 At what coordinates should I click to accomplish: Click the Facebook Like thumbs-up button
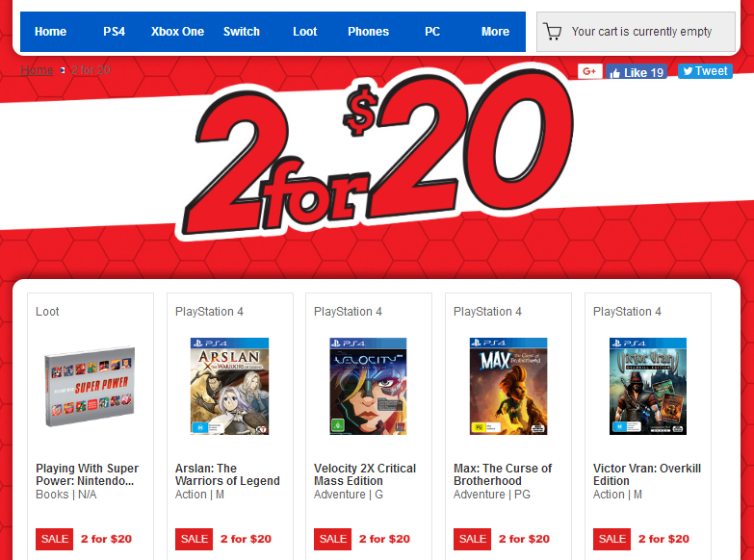[637, 71]
